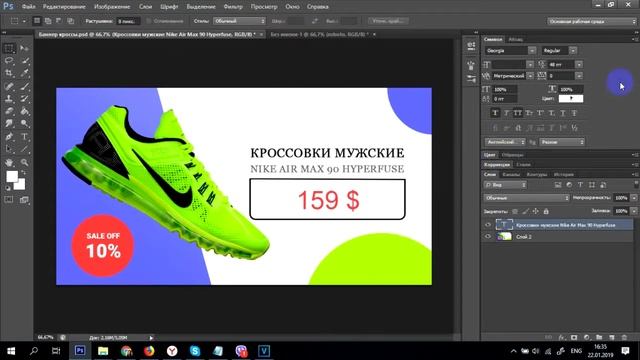Delete layer with trash icon
Screen dimensions: 640x360
point(624,338)
